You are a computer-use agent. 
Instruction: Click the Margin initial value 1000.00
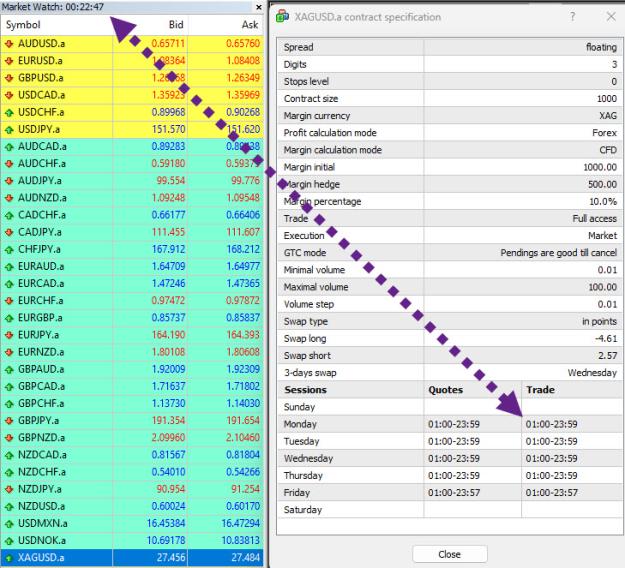(x=600, y=167)
